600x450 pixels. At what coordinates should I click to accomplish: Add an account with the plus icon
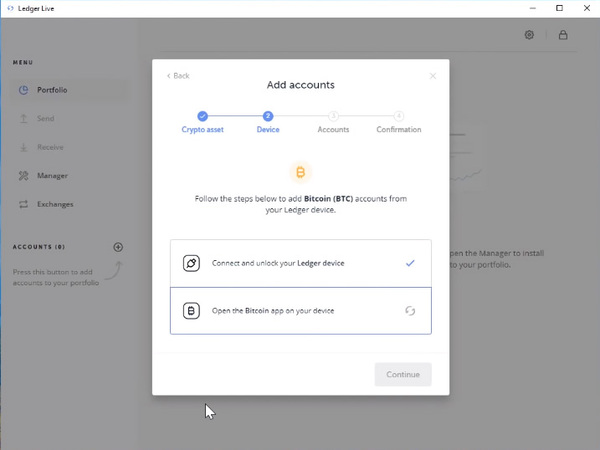tap(118, 247)
